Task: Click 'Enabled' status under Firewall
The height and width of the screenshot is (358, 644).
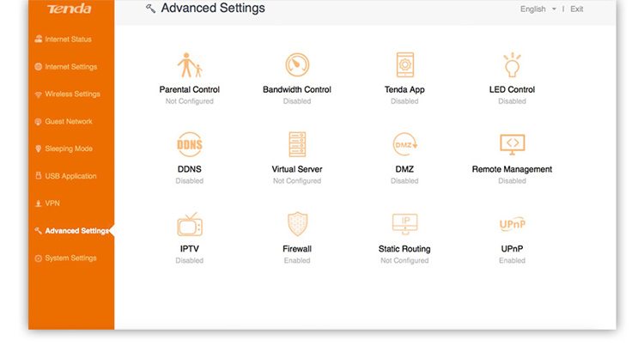Action: pos(297,260)
